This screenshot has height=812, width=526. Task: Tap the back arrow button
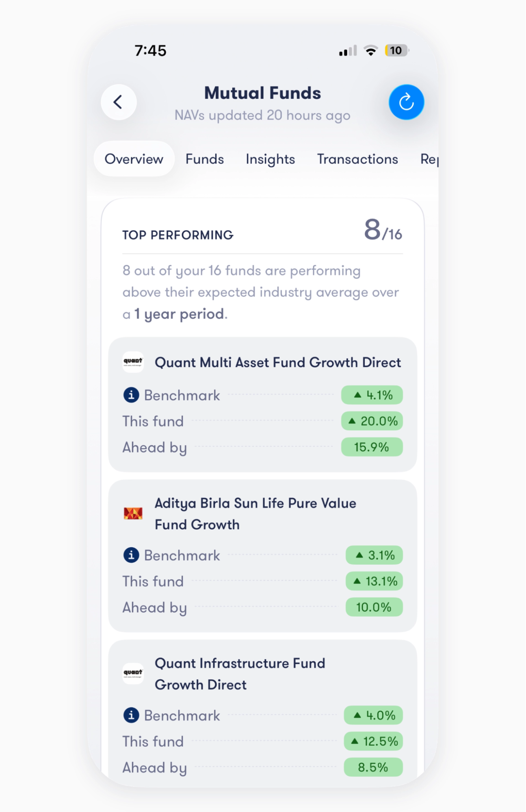click(119, 102)
